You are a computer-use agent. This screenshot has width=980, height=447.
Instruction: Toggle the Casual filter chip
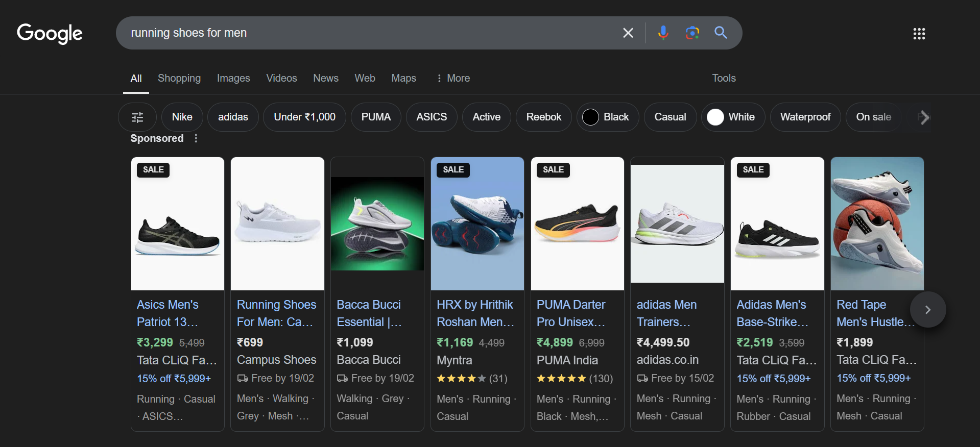pyautogui.click(x=670, y=117)
